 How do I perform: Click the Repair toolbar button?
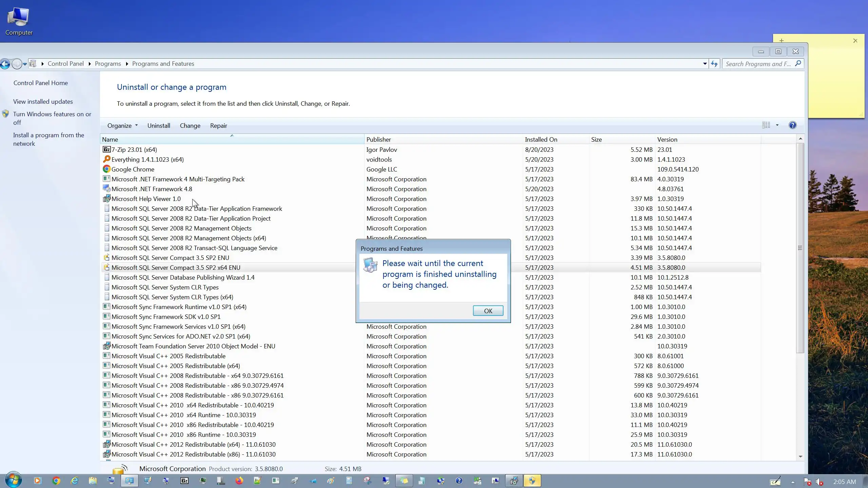(218, 126)
